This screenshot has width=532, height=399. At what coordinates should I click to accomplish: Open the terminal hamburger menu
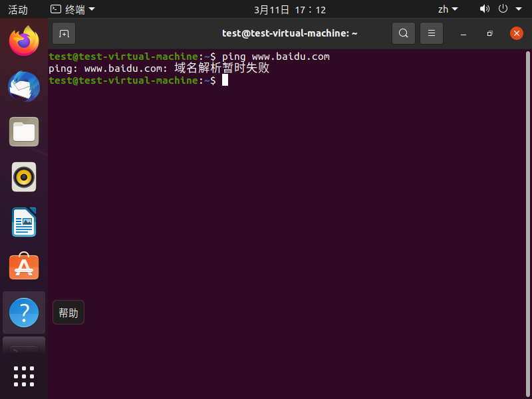pos(431,33)
